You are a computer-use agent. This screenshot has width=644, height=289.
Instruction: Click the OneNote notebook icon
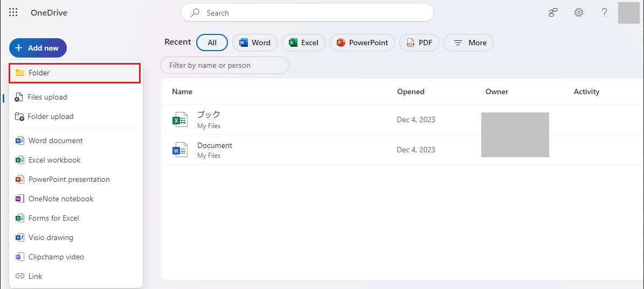(20, 199)
